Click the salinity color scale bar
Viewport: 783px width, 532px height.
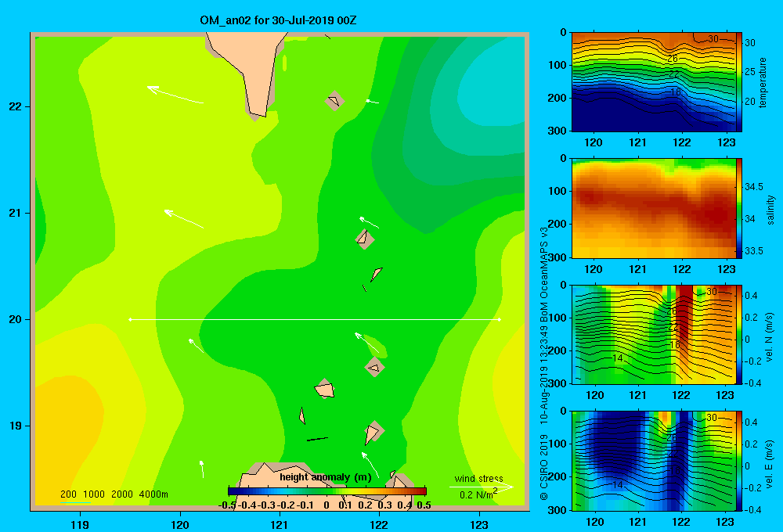point(739,208)
